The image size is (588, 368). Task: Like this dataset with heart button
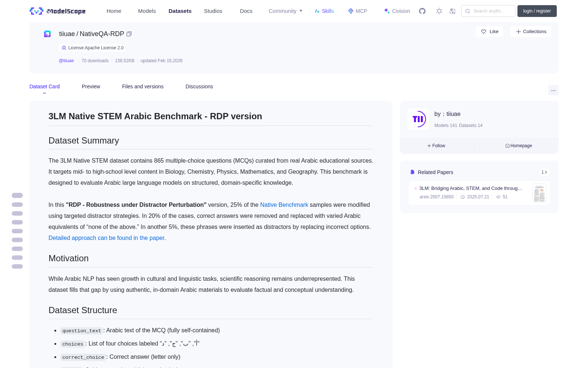[490, 32]
